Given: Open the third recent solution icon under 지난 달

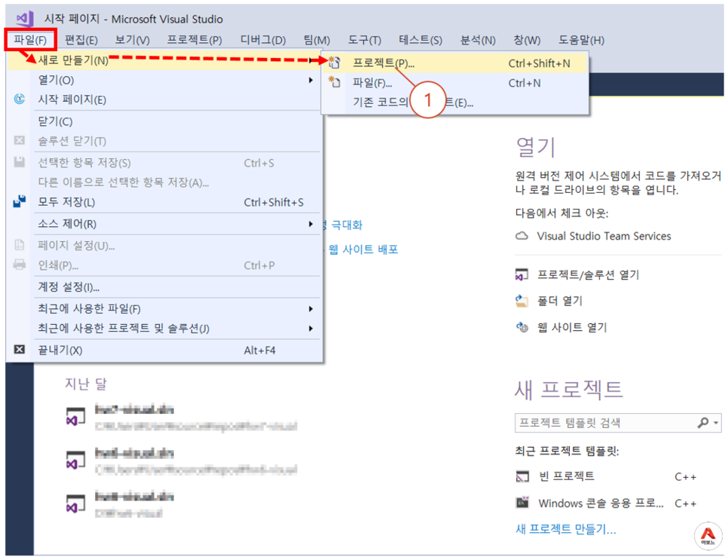Looking at the screenshot, I should point(75,503).
